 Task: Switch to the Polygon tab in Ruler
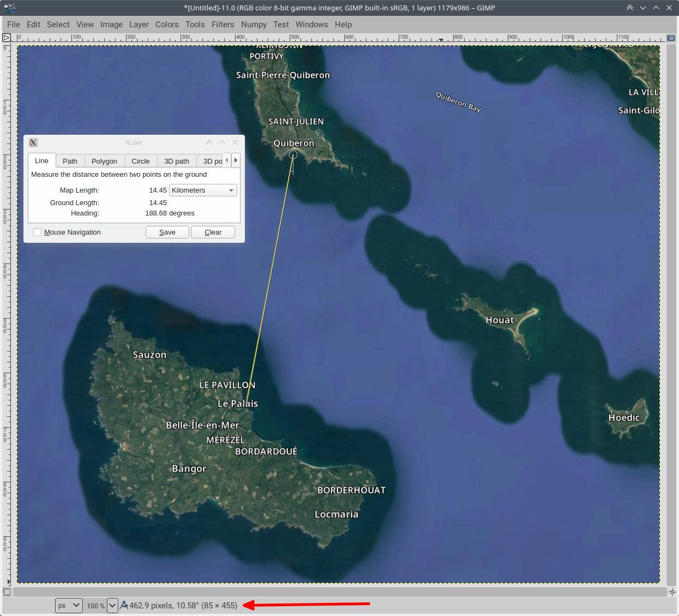pos(104,161)
